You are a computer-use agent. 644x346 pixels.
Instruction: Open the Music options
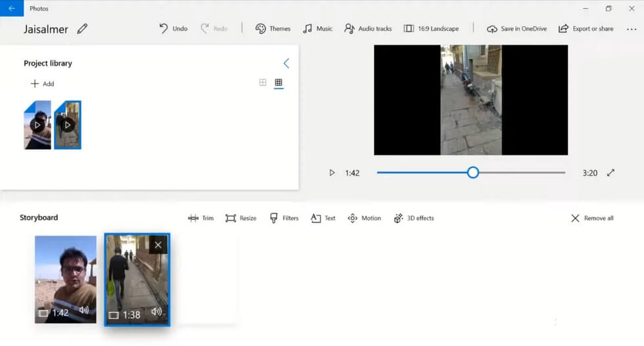click(317, 29)
